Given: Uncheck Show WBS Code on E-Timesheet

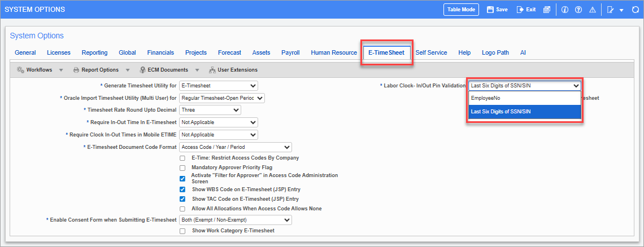Looking at the screenshot, I should click(x=182, y=189).
